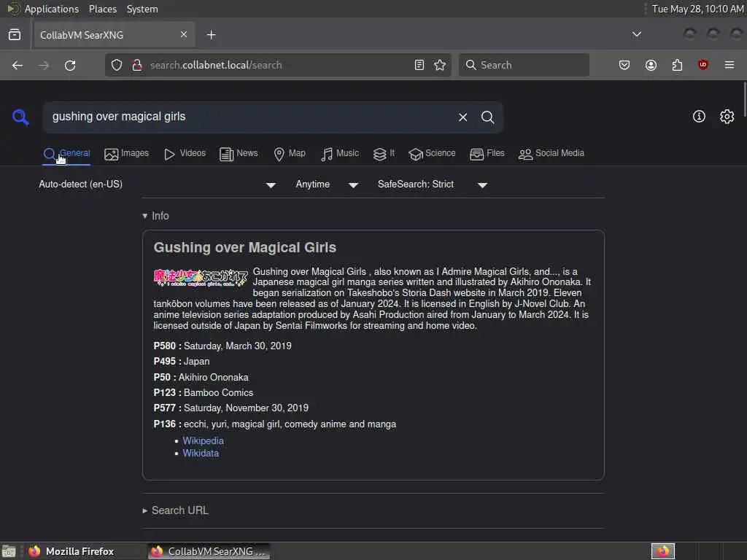This screenshot has height=560, width=747.
Task: Open the Places menu
Action: pos(102,9)
